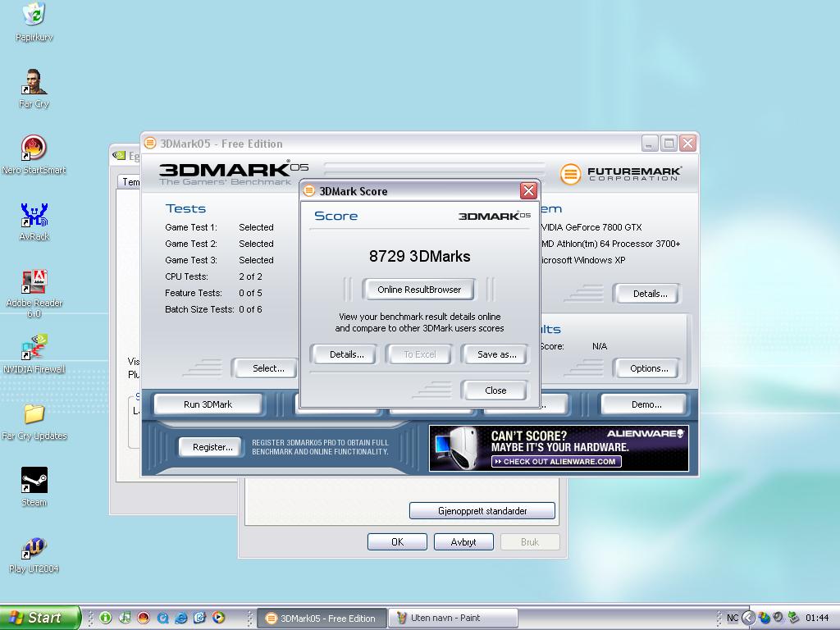Screen dimensions: 840x630
Task: Click the first tab in the background window
Action: coord(129,181)
